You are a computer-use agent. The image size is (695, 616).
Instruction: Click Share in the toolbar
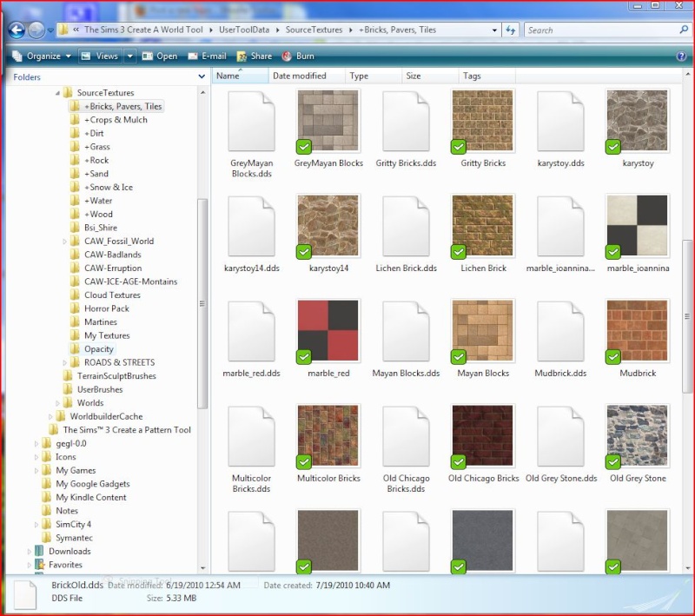(x=255, y=56)
